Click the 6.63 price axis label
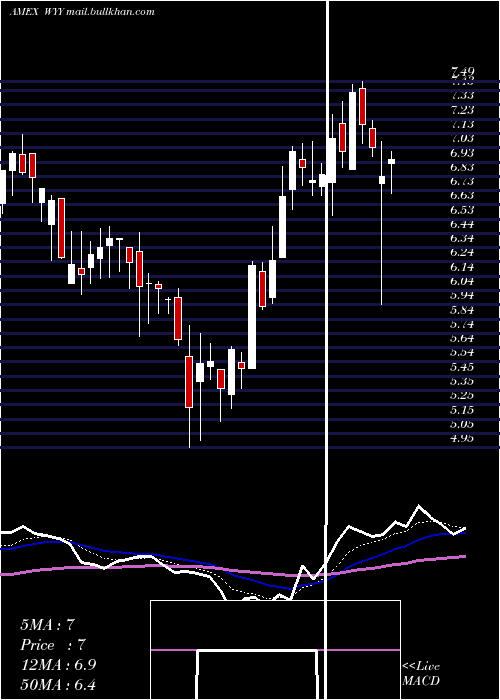 tap(462, 196)
